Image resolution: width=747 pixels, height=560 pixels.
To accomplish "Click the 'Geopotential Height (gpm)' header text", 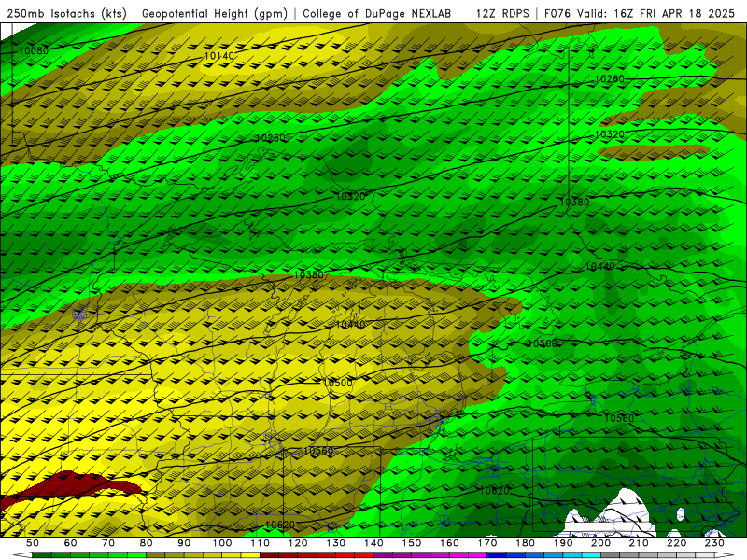I will [215, 13].
